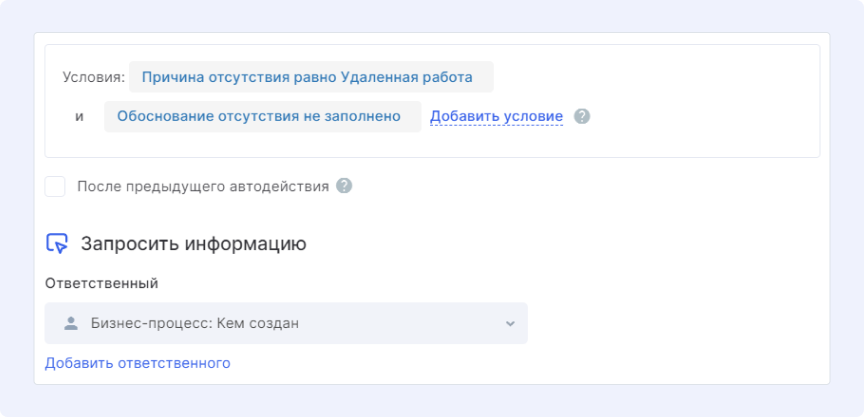This screenshot has width=864, height=417.
Task: Click the После предыдущего автодействия label text
Action: click(203, 186)
